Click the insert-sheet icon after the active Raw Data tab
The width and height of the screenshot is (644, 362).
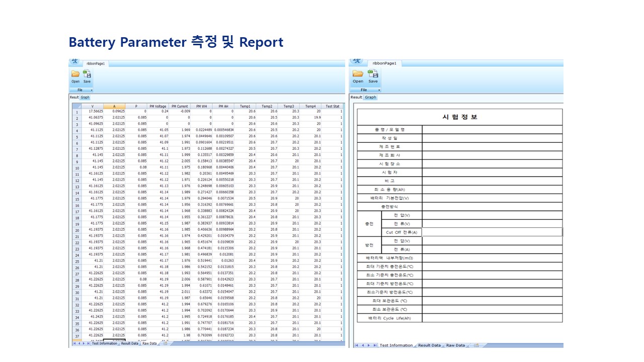pyautogui.click(x=165, y=343)
